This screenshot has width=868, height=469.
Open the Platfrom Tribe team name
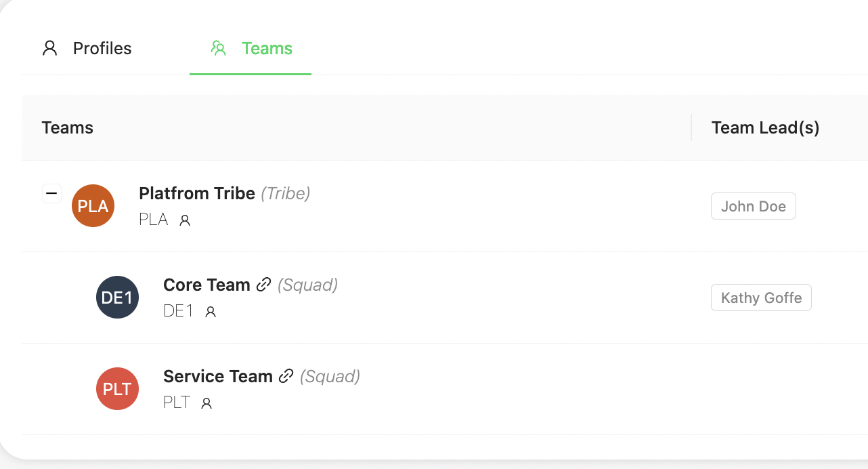196,194
